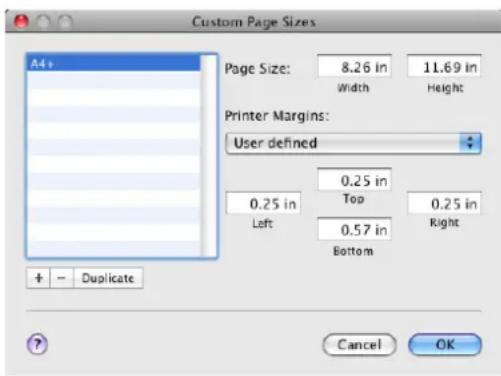This screenshot has width=501, height=376.
Task: Click the Custom Page Sizes window title
Action: click(254, 22)
